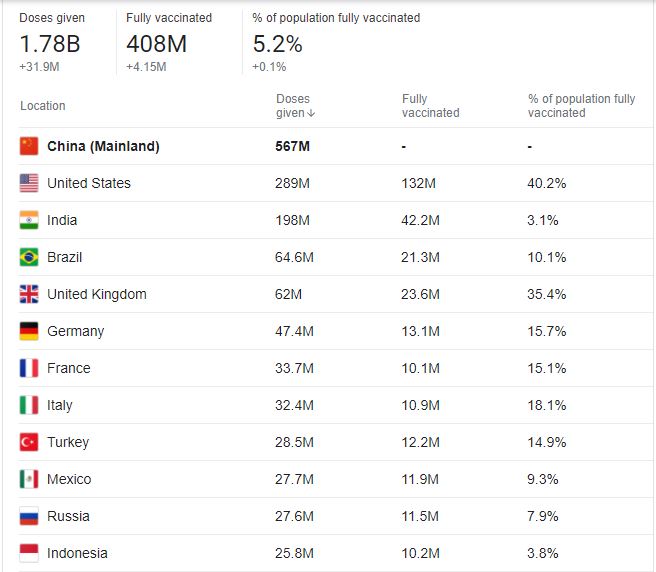Sort by Doses given column arrow
This screenshot has width=656, height=572.
click(310, 113)
